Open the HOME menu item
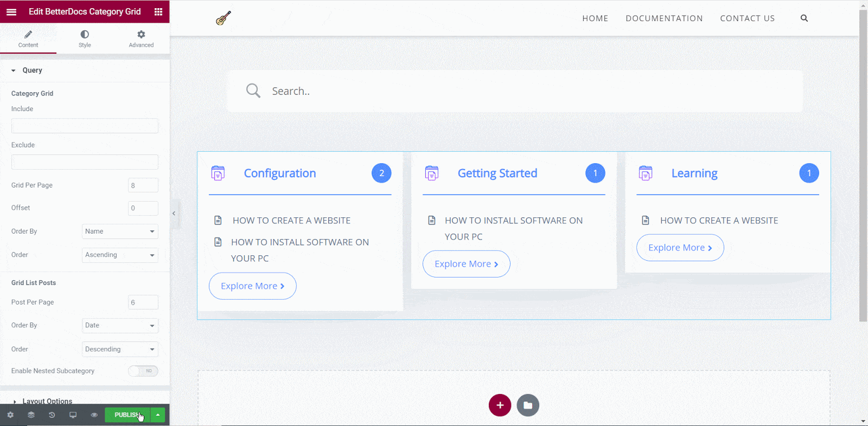The height and width of the screenshot is (426, 868). click(595, 18)
